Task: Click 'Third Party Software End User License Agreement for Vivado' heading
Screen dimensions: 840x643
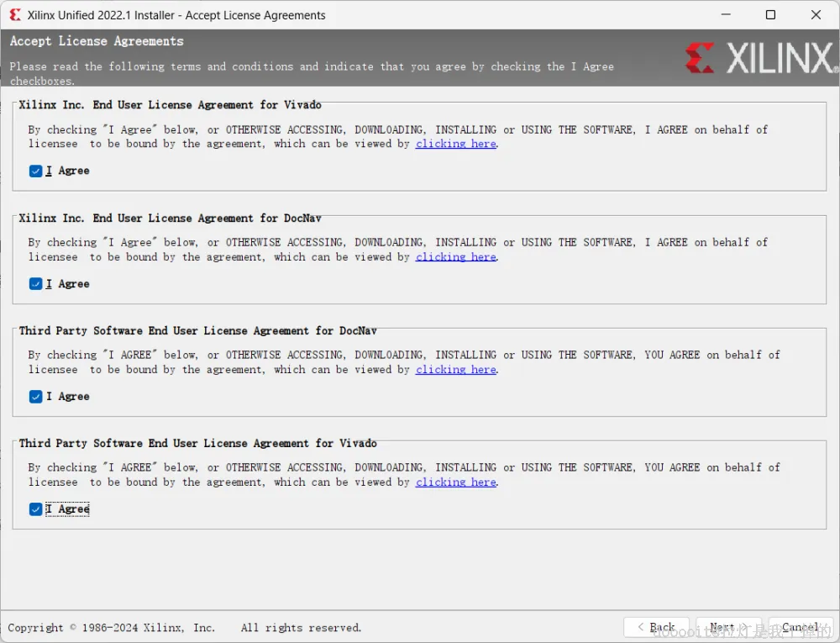Action: tap(197, 443)
